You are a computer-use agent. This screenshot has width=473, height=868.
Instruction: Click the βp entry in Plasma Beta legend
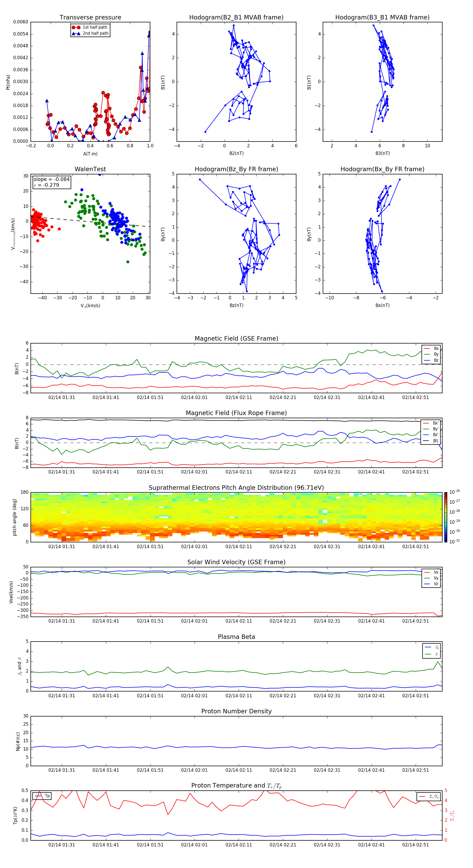(432, 647)
